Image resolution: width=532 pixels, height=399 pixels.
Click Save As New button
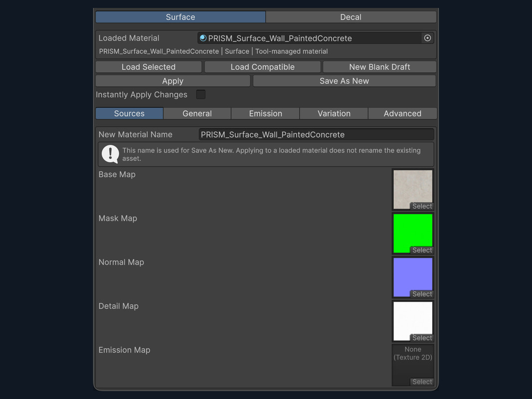click(x=344, y=81)
